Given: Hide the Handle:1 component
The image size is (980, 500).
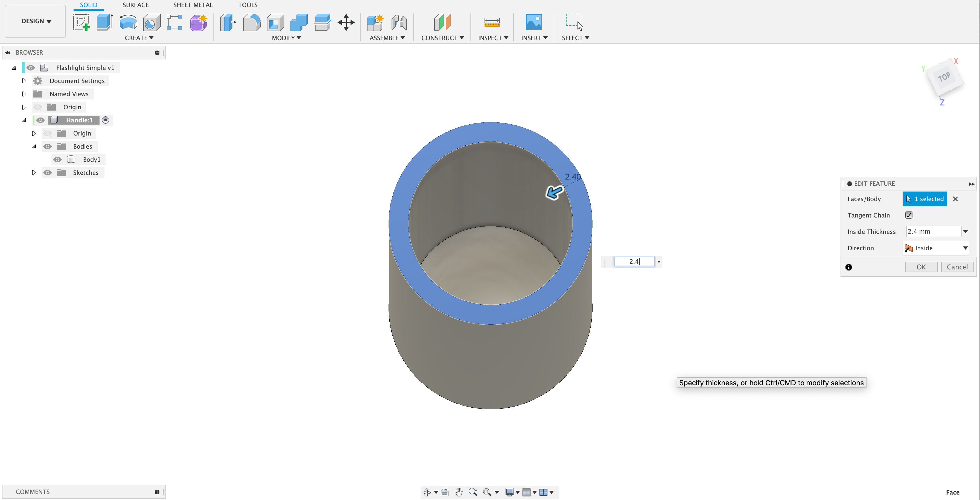Looking at the screenshot, I should [x=40, y=120].
